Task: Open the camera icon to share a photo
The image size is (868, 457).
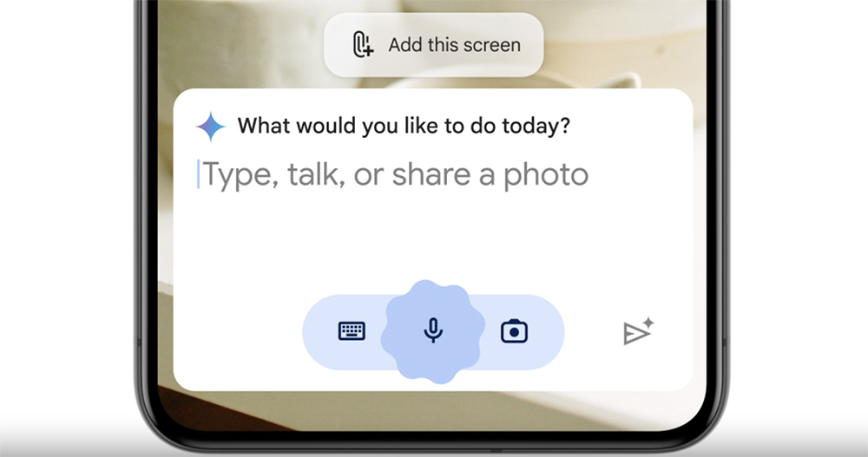Action: click(514, 331)
